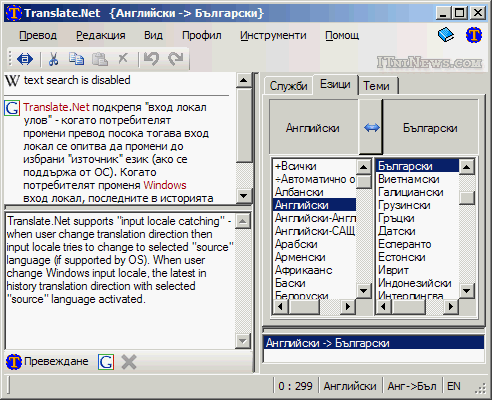Click Анг->Бъл direction in status bar

coord(412,386)
